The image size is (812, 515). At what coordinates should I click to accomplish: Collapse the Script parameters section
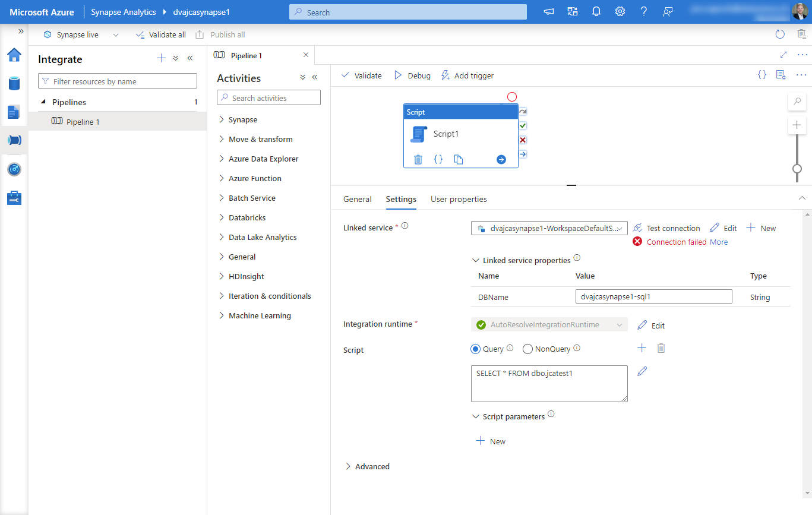click(x=475, y=417)
